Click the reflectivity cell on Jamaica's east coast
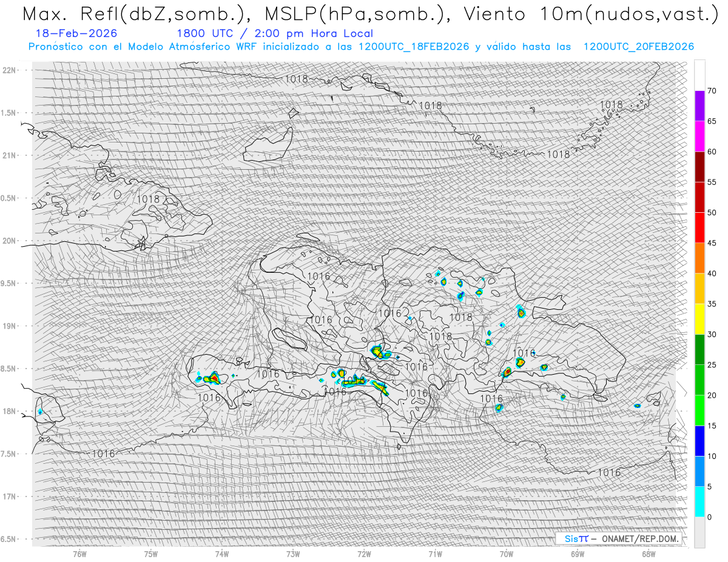This screenshot has width=728, height=562. (40, 412)
